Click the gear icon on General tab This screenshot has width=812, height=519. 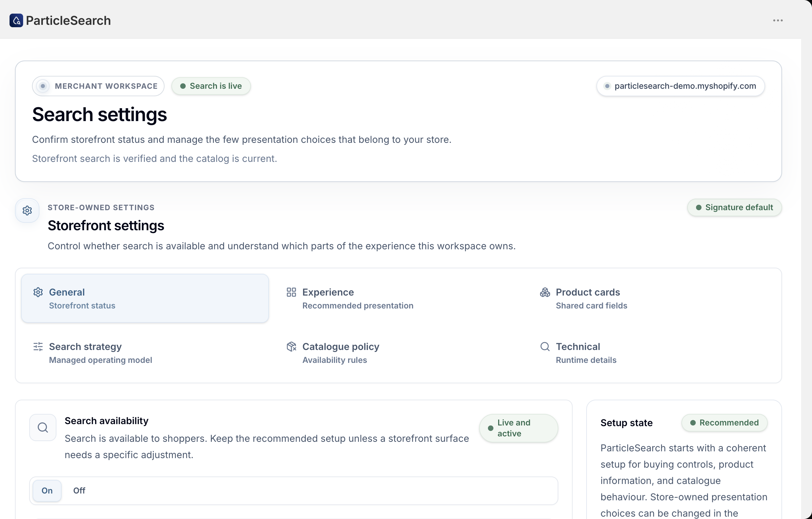click(x=38, y=292)
